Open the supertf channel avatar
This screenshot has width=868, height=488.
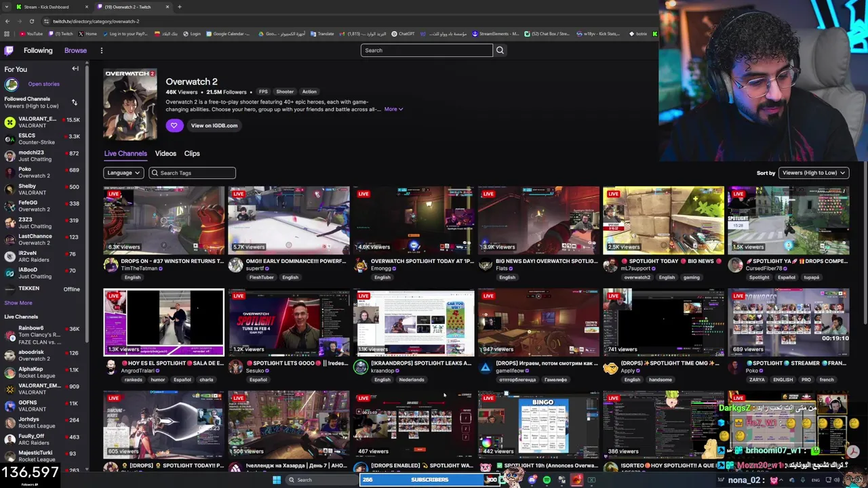235,265
